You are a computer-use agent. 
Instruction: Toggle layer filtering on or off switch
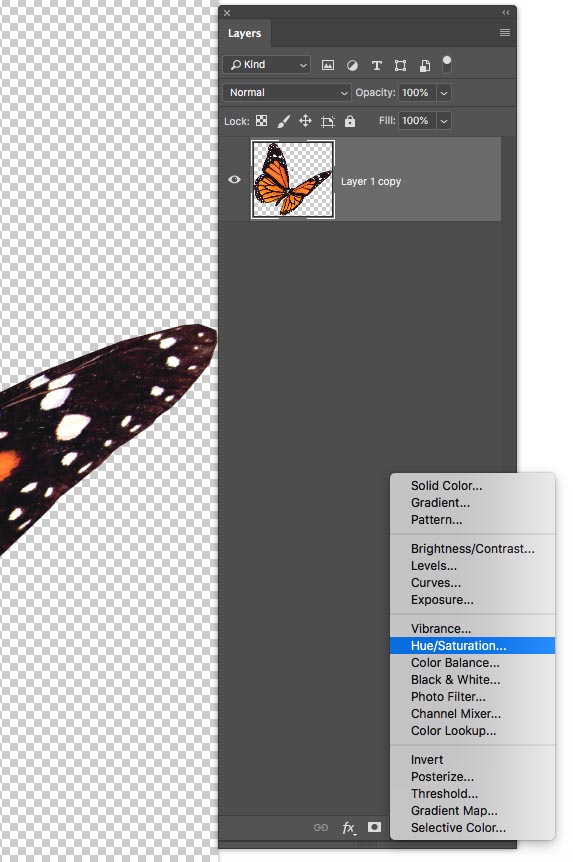point(447,64)
